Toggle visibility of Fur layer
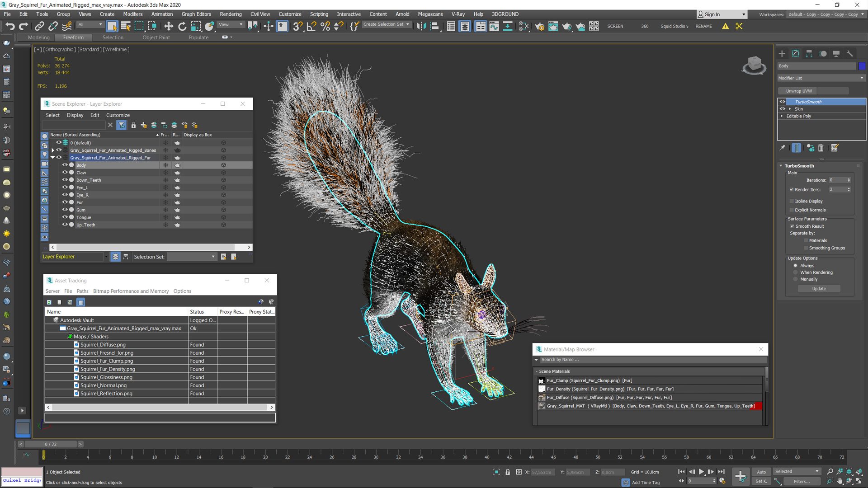The width and height of the screenshot is (868, 488). [65, 202]
